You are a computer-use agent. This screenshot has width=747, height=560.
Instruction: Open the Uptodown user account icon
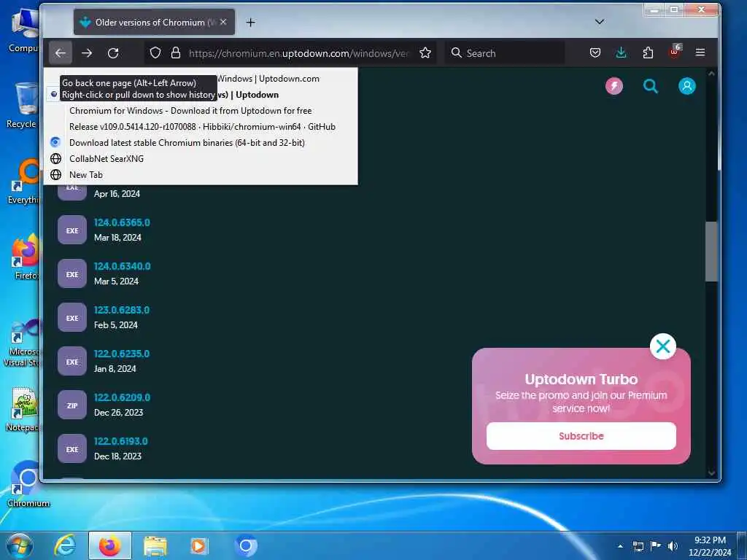click(687, 86)
